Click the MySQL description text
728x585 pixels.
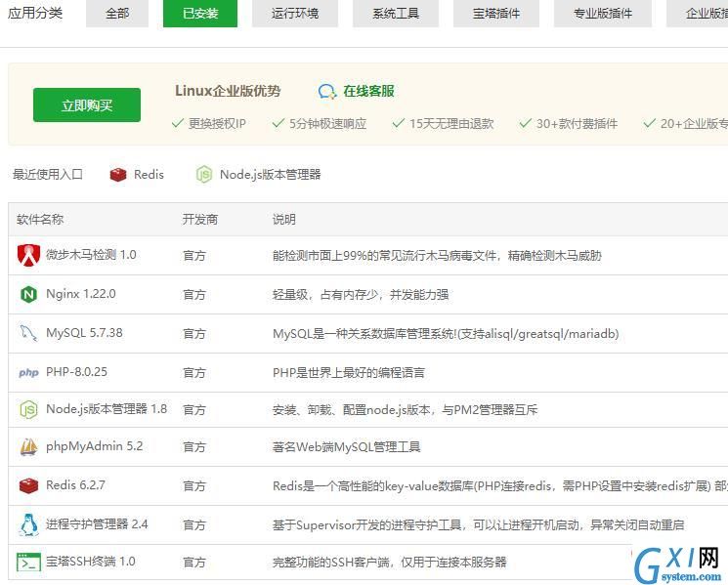[446, 334]
